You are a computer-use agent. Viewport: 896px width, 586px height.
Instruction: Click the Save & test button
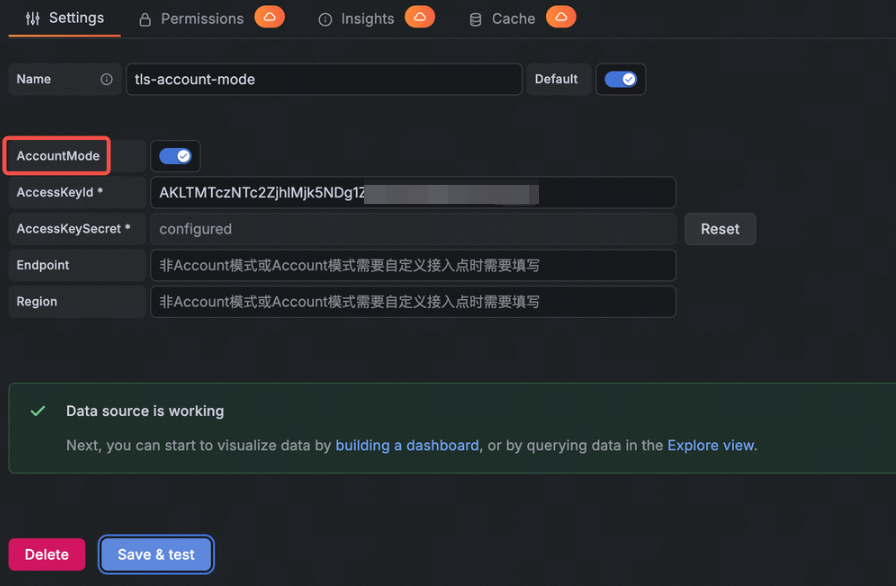point(156,554)
